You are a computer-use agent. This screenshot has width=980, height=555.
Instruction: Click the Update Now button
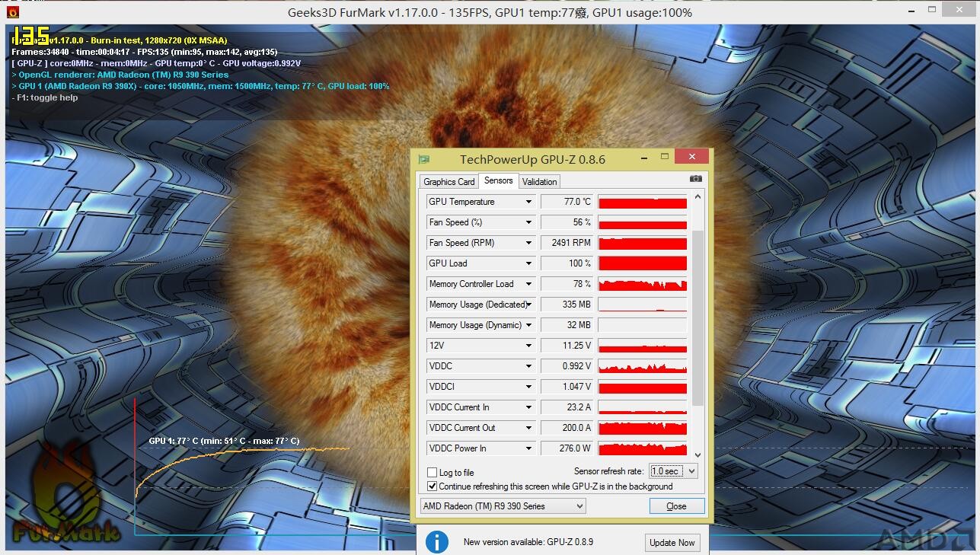pos(672,543)
